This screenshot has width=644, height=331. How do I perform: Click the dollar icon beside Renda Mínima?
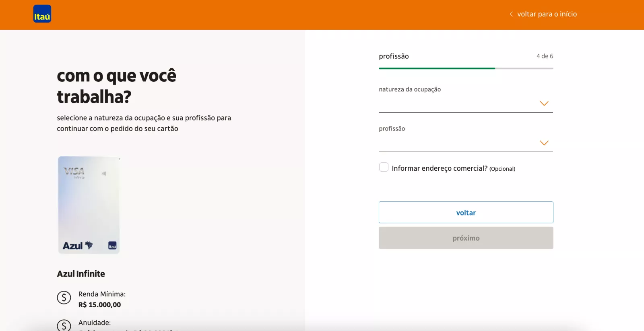click(x=64, y=298)
